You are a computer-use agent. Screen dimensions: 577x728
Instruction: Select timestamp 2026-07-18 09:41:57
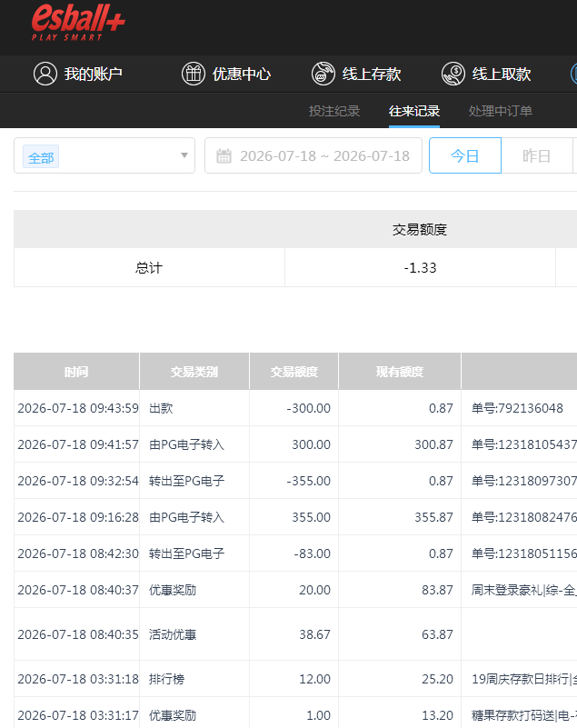[78, 444]
